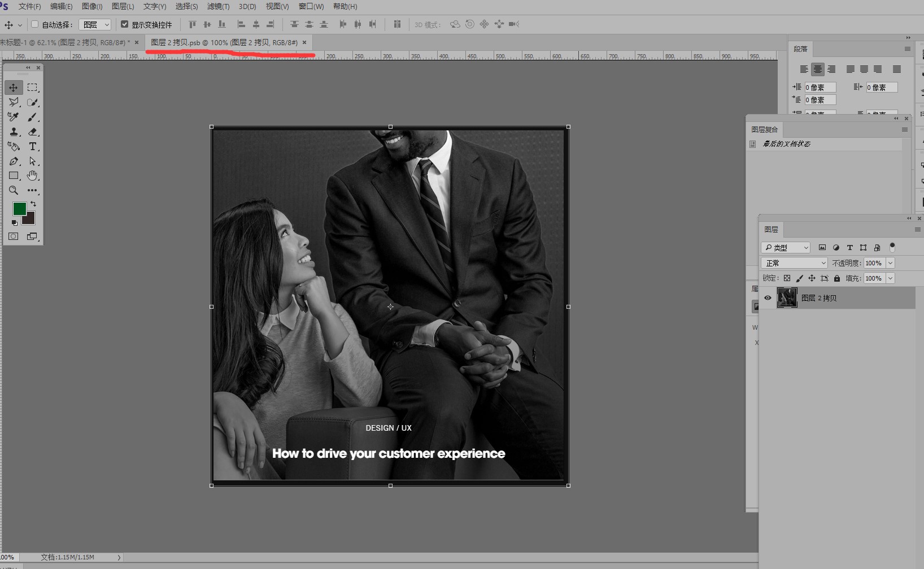Click the green foreground color swatch
This screenshot has height=569, width=924.
point(19,209)
